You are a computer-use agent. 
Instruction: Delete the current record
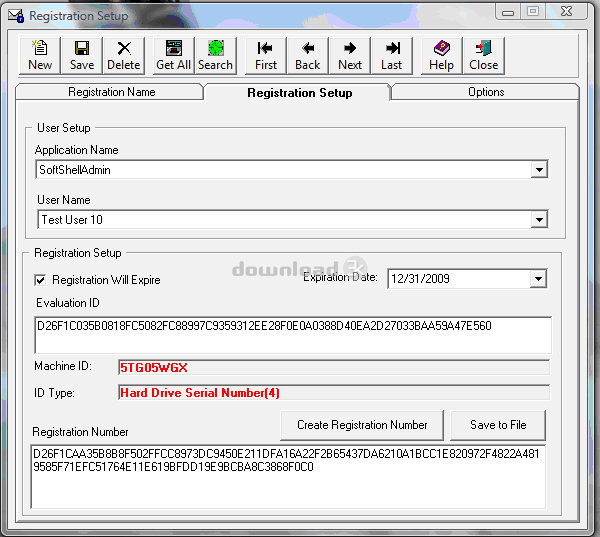click(124, 55)
